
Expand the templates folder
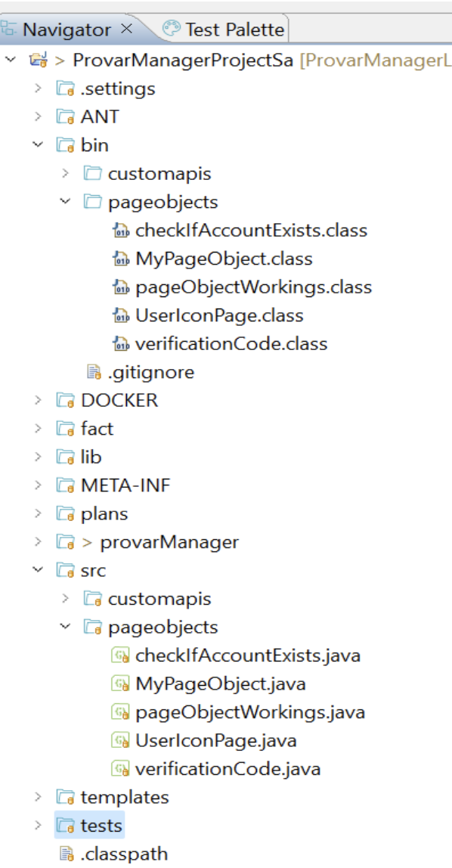[x=38, y=797]
